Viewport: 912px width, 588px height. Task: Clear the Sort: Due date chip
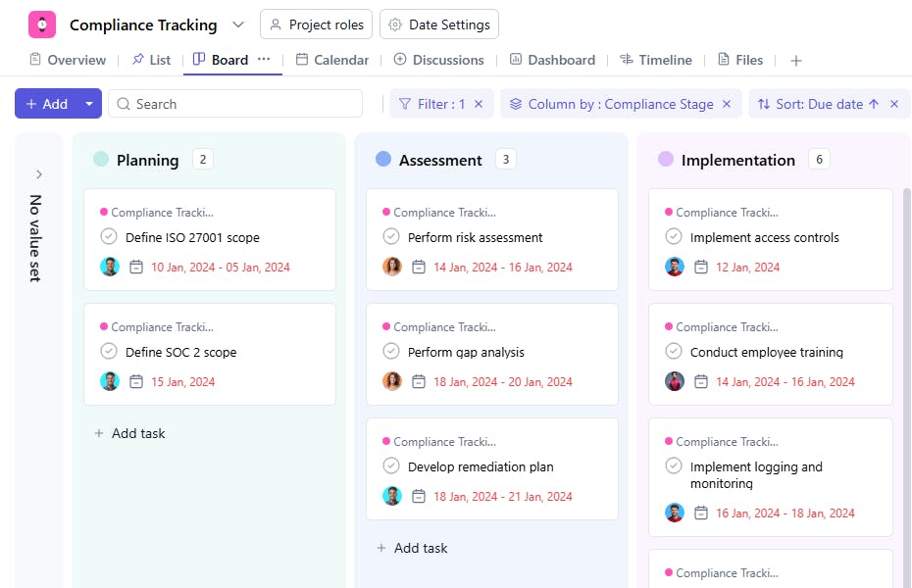(894, 104)
